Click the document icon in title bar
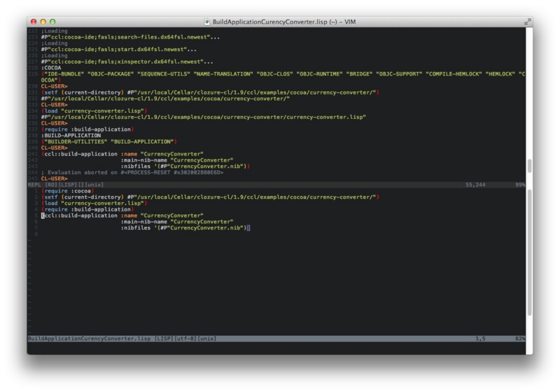The image size is (560, 392). pyautogui.click(x=206, y=22)
